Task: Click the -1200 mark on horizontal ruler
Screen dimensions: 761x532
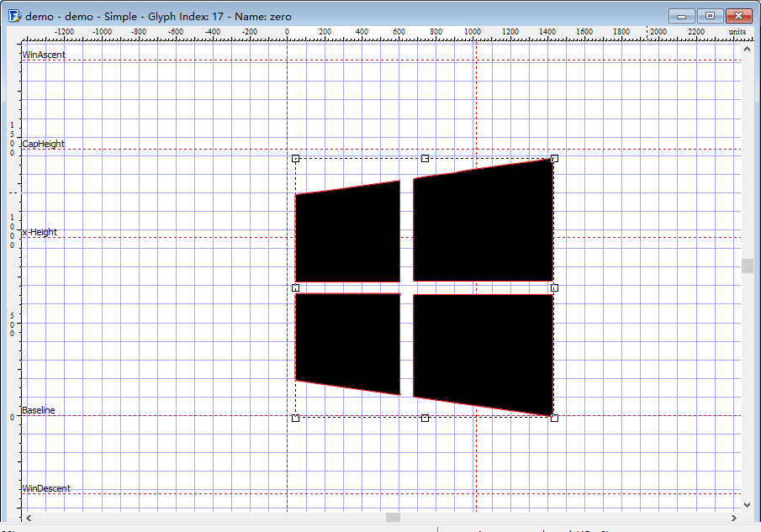Action: 64,32
